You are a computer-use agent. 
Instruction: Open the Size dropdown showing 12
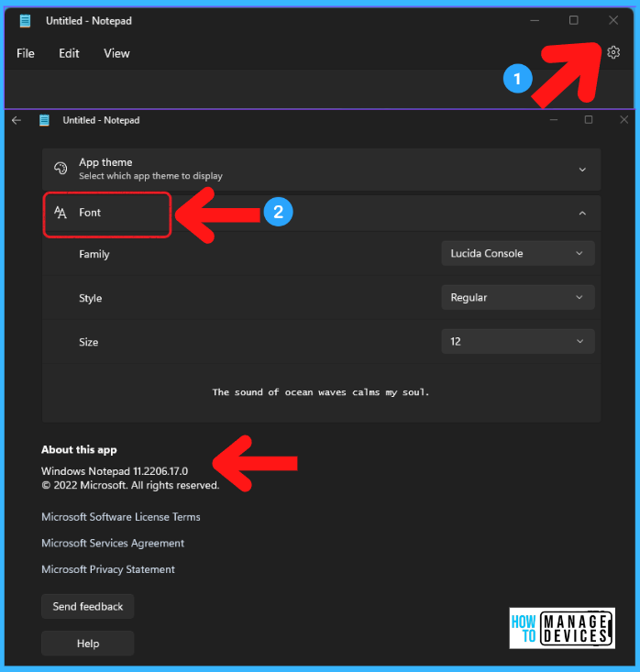click(x=518, y=342)
